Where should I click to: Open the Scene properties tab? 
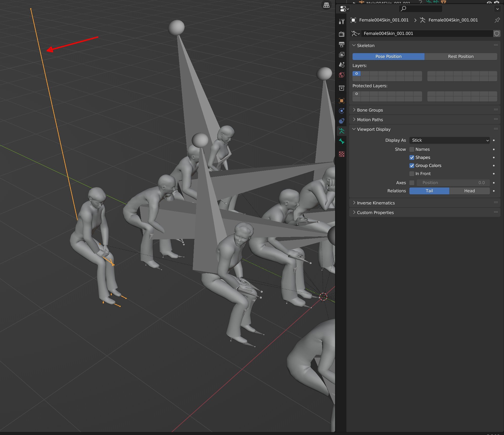pos(342,65)
